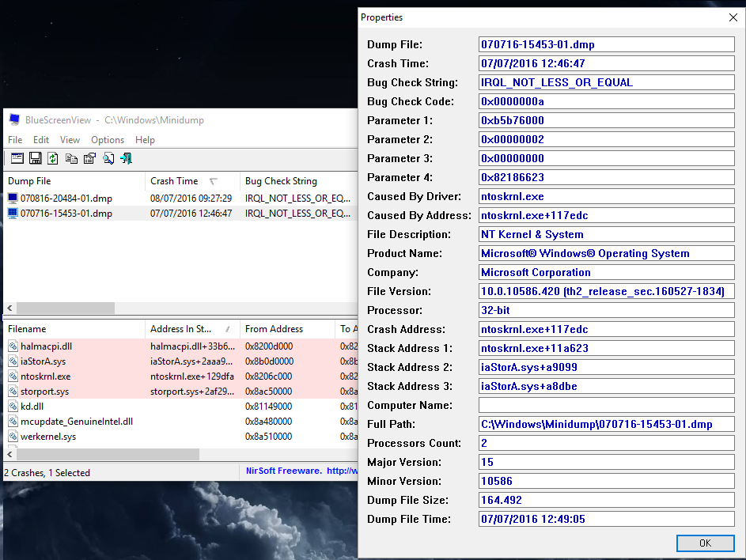Click the Save Selected Items floppy icon

tap(35, 158)
